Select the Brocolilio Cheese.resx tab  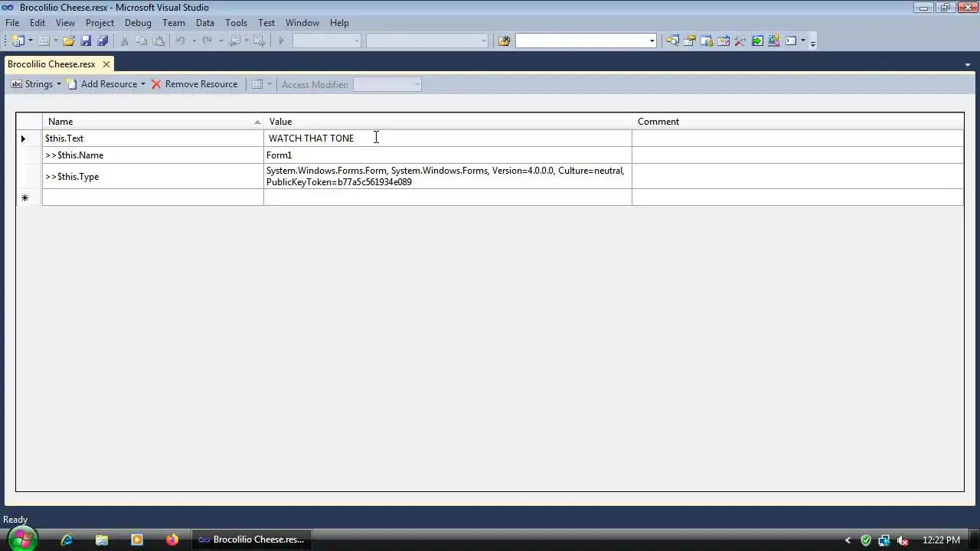coord(51,64)
